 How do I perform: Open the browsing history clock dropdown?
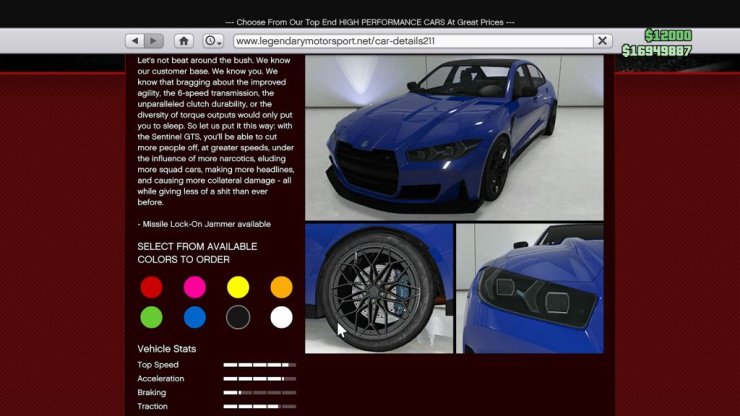tap(213, 41)
